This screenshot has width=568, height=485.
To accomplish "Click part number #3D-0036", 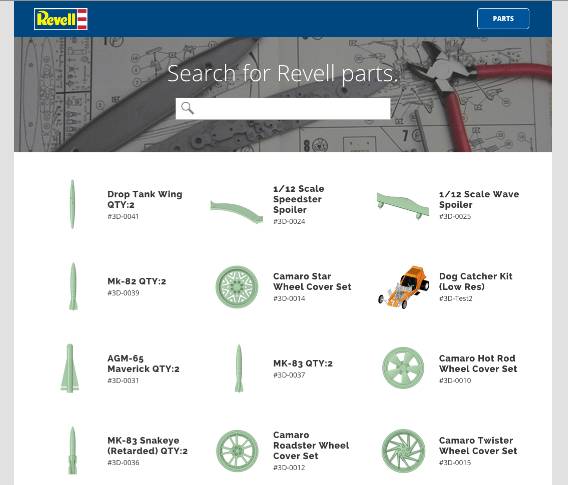I will 123,463.
